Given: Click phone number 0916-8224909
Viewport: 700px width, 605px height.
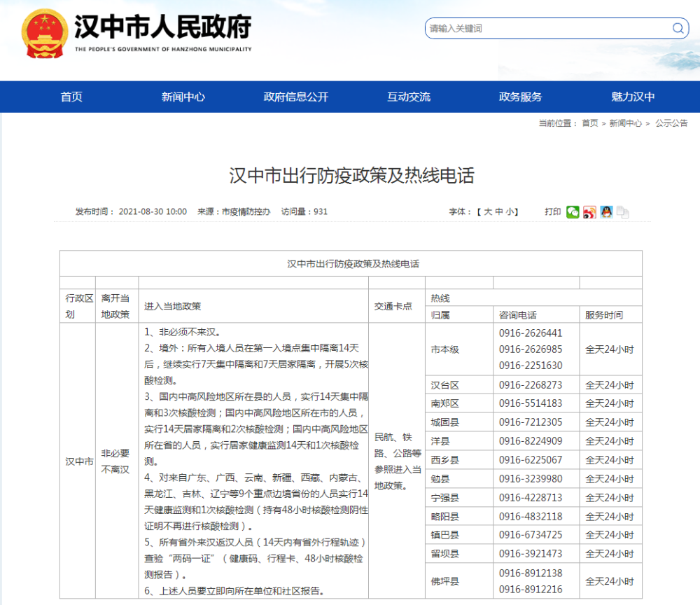Looking at the screenshot, I should pyautogui.click(x=531, y=440).
